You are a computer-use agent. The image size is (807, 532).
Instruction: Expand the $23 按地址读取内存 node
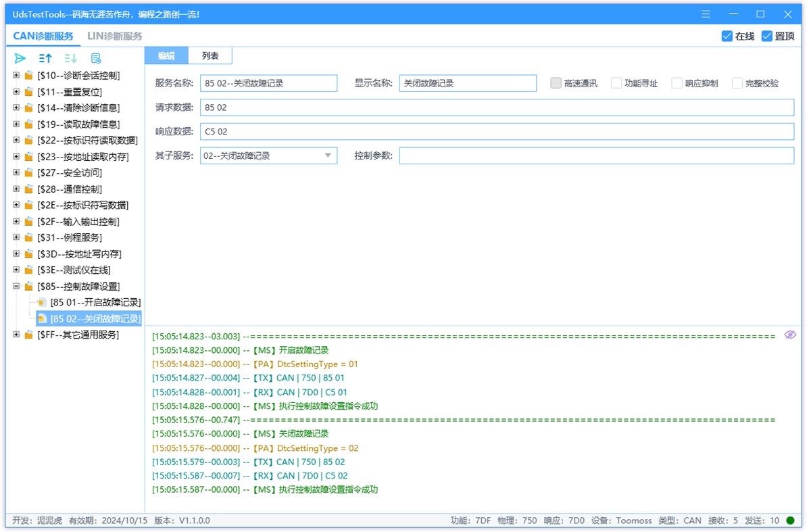16,156
